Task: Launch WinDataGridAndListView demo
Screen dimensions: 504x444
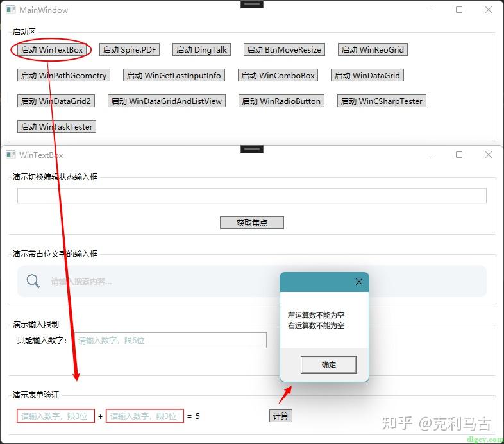Action: click(x=167, y=101)
